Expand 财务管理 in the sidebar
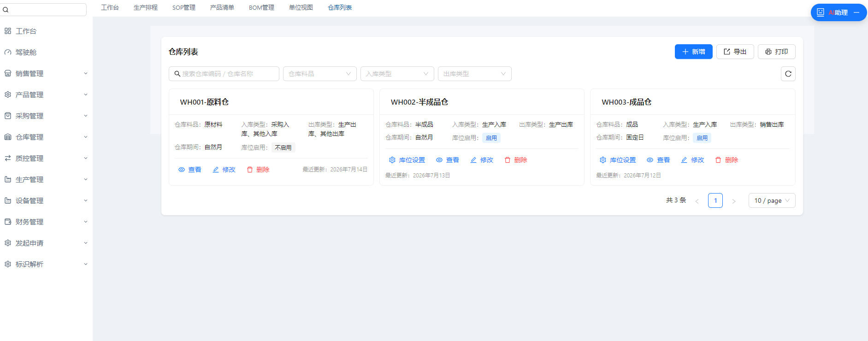This screenshot has width=868, height=341. [46, 222]
